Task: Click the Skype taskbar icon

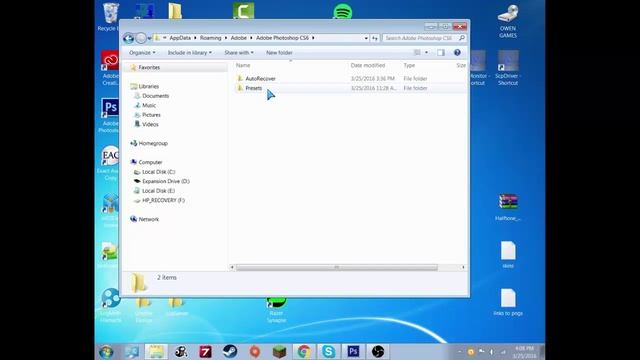Action: coord(329,351)
